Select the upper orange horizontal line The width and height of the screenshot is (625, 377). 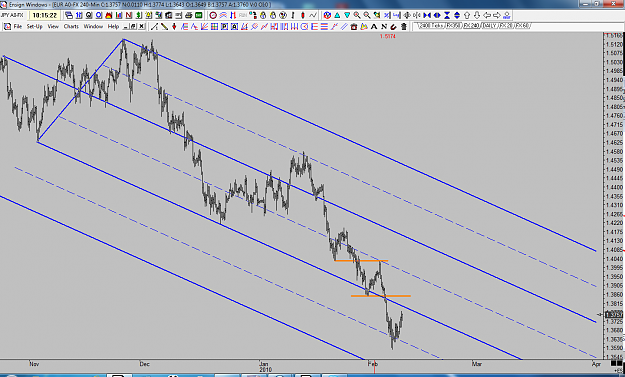[361, 261]
